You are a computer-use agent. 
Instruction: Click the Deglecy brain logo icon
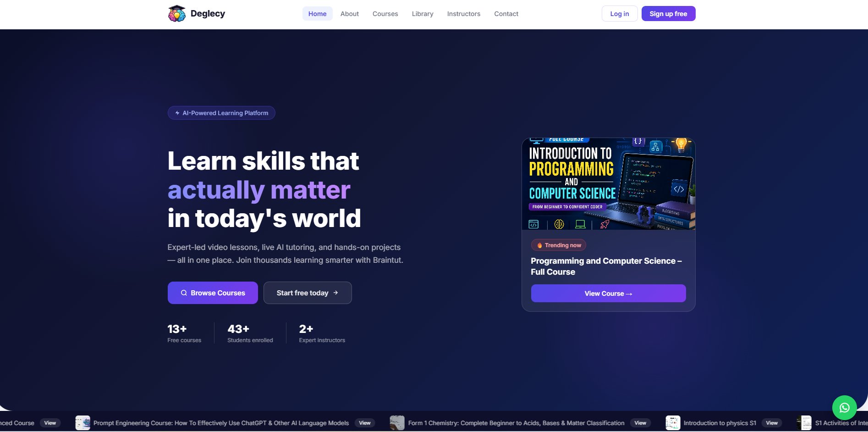[x=177, y=14]
